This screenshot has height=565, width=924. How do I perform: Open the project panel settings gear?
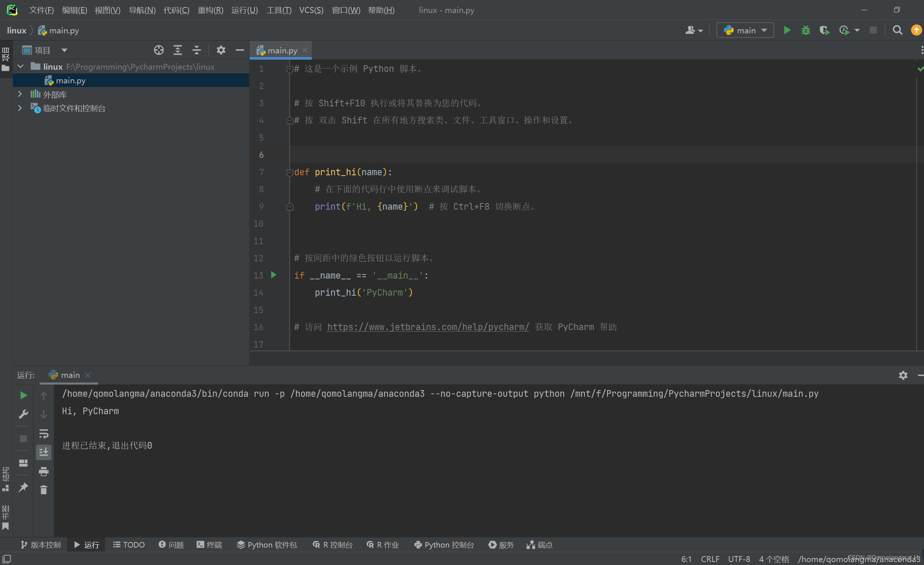click(221, 50)
